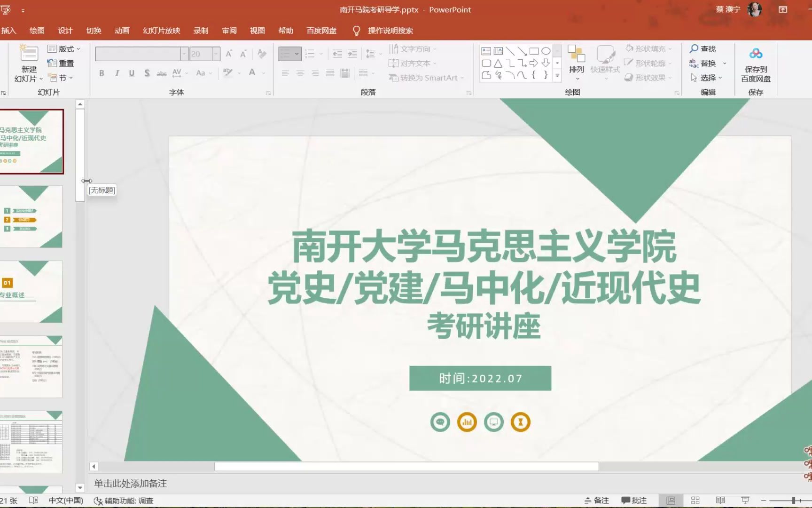The width and height of the screenshot is (812, 508).
Task: Click Find (查找) button
Action: point(703,49)
